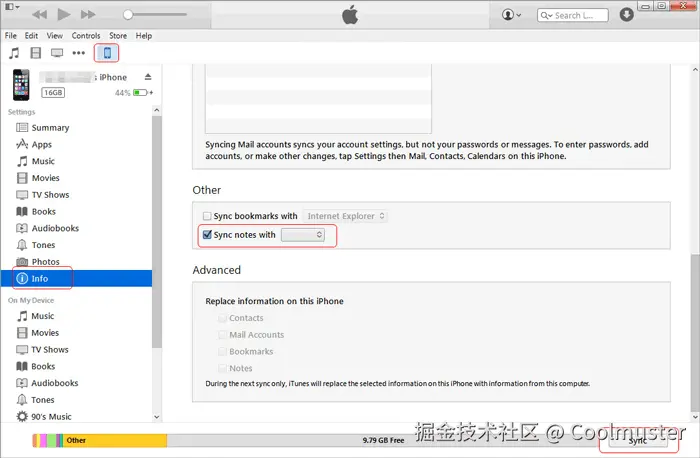Click the Other storage segment
The width and height of the screenshot is (700, 458).
coord(115,441)
